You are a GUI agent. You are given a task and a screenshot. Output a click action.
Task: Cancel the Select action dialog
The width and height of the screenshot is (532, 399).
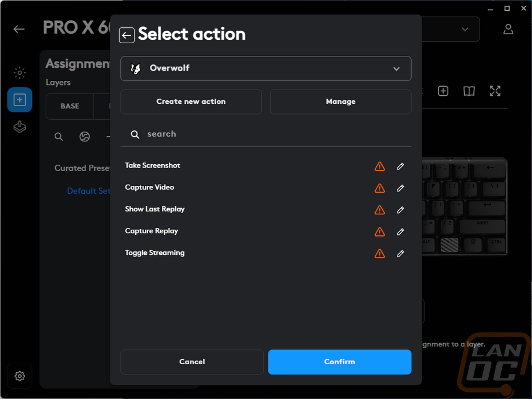(192, 362)
